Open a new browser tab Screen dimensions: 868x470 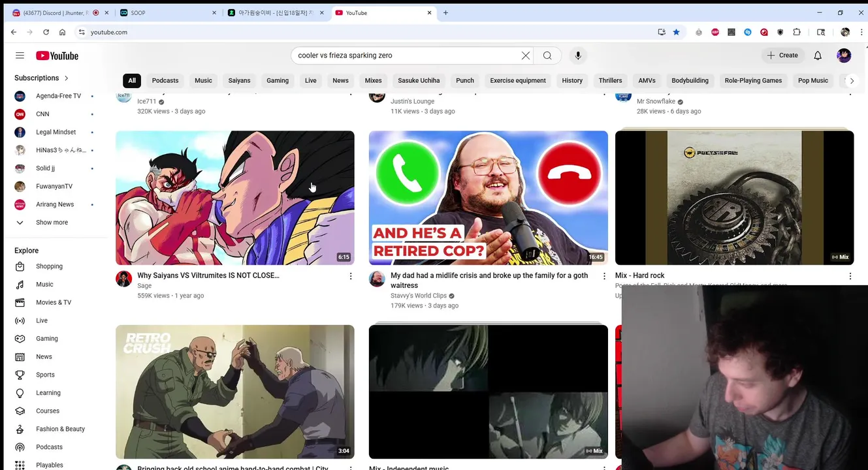coord(445,12)
